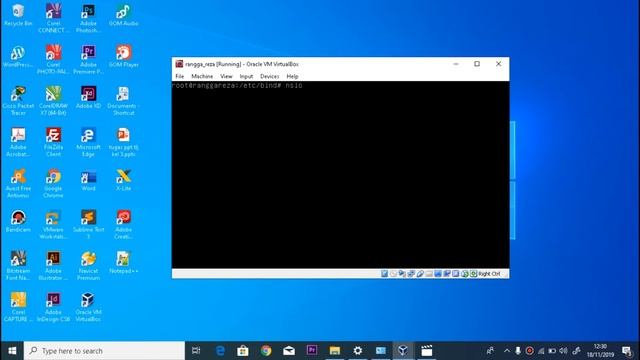The width and height of the screenshot is (640, 360).
Task: Click the taskbar search box
Action: (x=104, y=351)
